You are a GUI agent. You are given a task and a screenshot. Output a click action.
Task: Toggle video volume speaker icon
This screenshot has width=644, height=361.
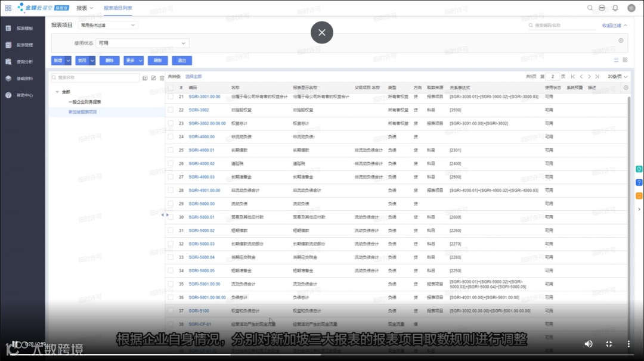click(x=589, y=344)
